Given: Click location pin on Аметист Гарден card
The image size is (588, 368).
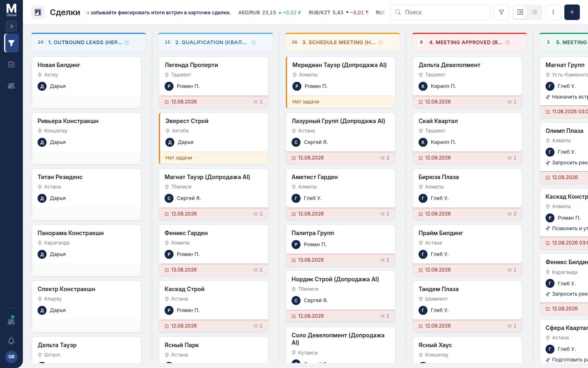Looking at the screenshot, I should [x=294, y=187].
